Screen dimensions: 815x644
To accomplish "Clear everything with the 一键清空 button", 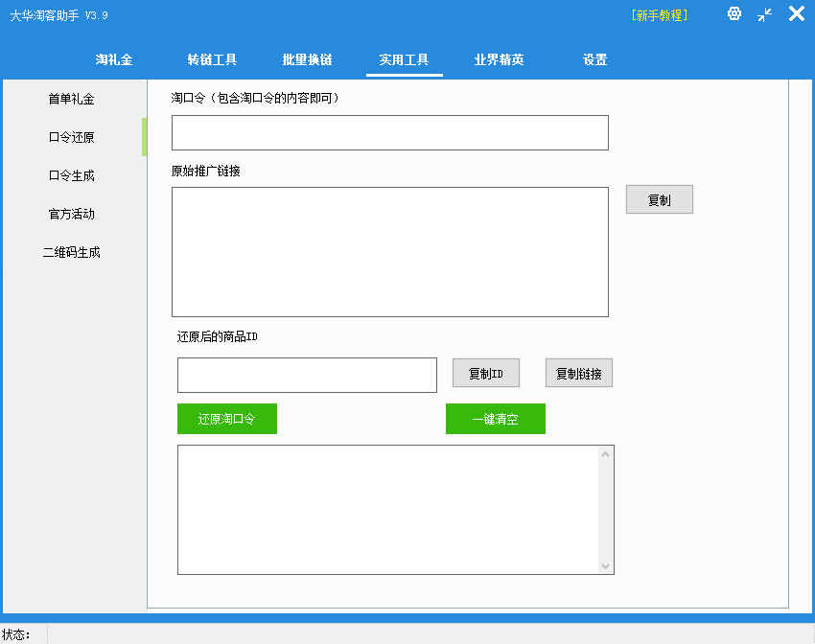I will coord(496,419).
